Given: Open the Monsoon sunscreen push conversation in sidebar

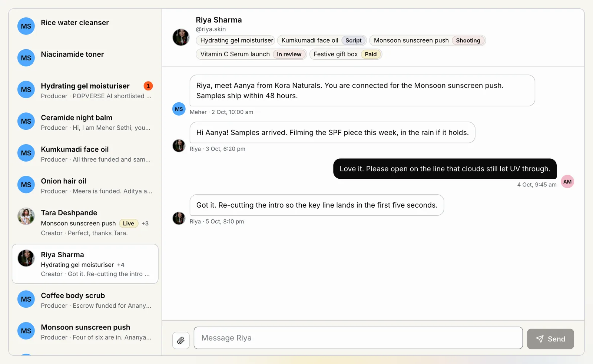Looking at the screenshot, I should point(85,332).
